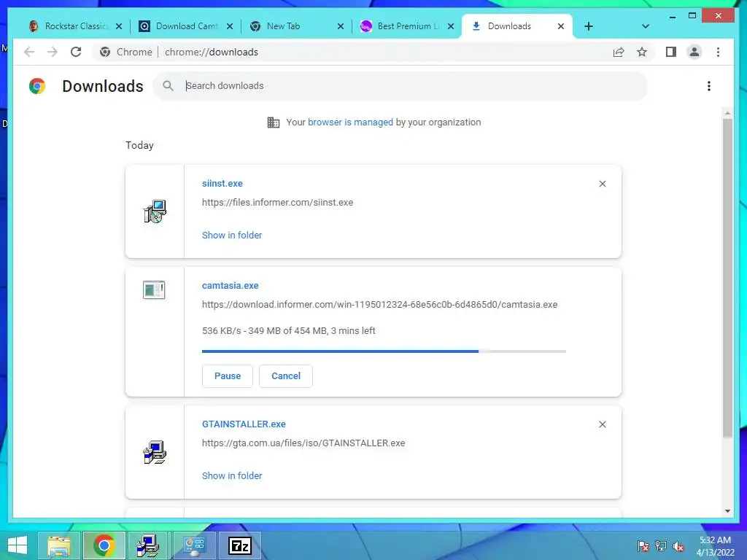The image size is (747, 560).
Task: Share this page using the share icon
Action: (619, 52)
